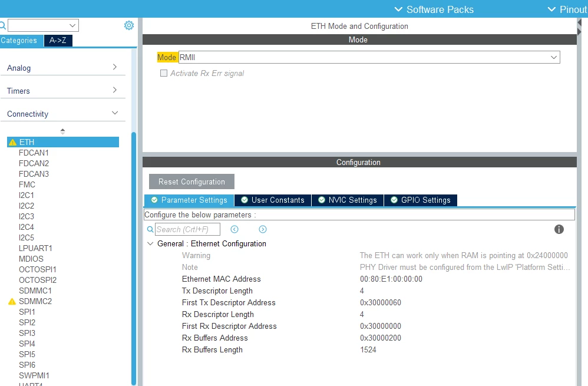Screen dimensions: 588x386
Task: Click the peripheral search magnifier icon
Action: [2, 25]
